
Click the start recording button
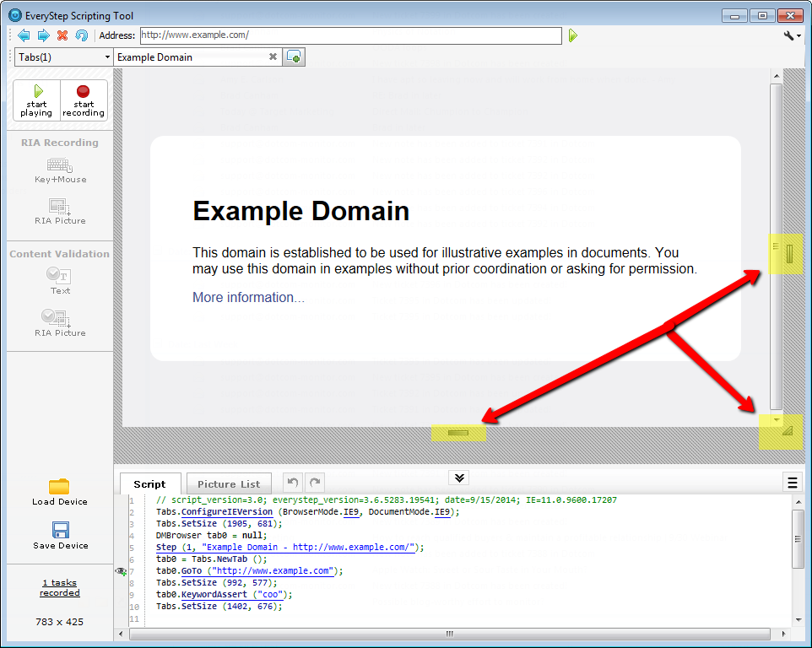[84, 100]
